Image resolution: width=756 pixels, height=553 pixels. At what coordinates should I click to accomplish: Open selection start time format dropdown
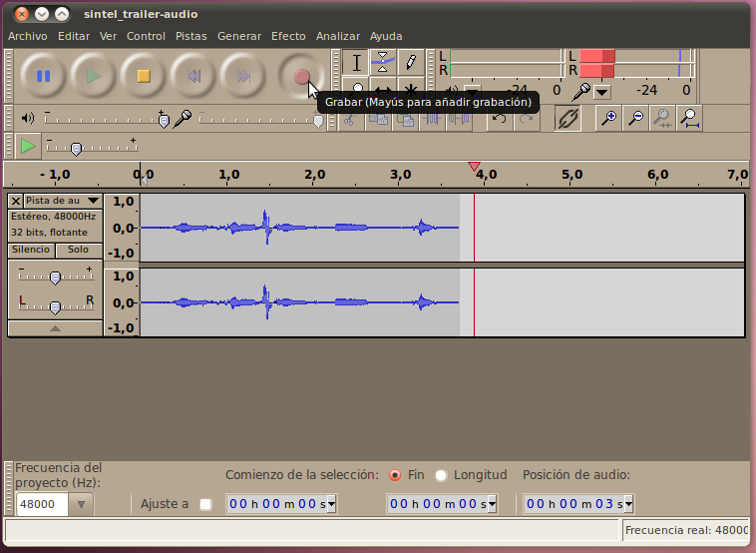(332, 505)
